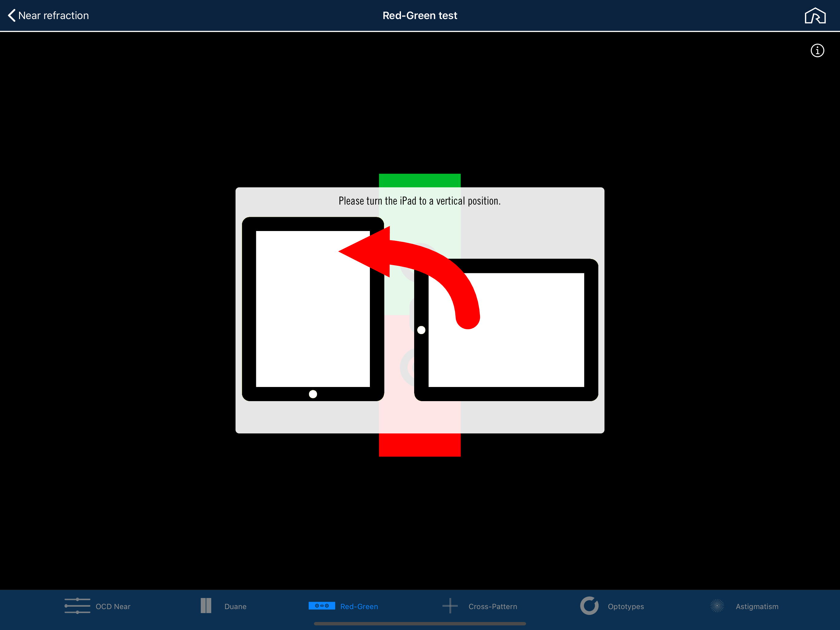Viewport: 840px width, 630px height.
Task: Tap the blue Red-Green test icon
Action: [322, 606]
